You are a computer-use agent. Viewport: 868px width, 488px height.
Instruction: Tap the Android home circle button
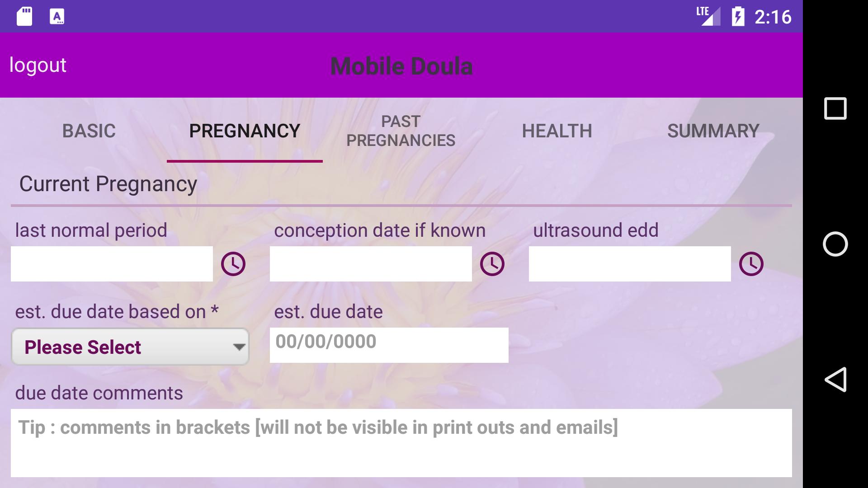pyautogui.click(x=835, y=244)
